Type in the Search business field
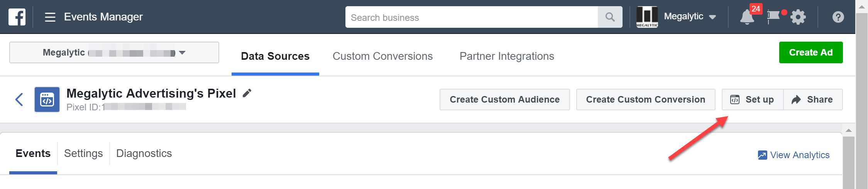This screenshot has height=189, width=868. pyautogui.click(x=471, y=17)
